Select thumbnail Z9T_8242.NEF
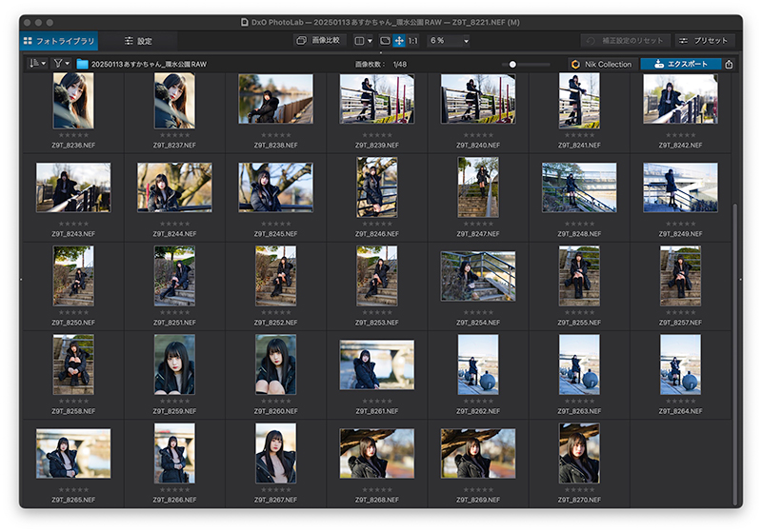Image resolution: width=762 pixels, height=532 pixels. 680,99
